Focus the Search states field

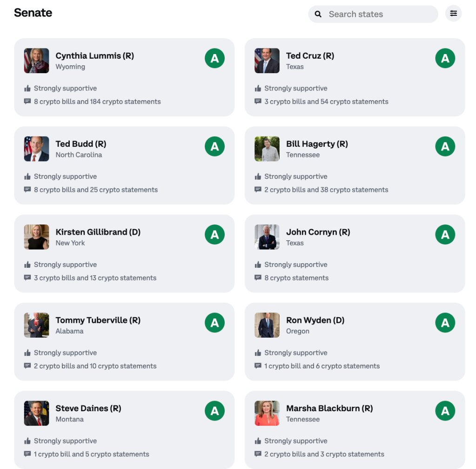[x=373, y=14]
